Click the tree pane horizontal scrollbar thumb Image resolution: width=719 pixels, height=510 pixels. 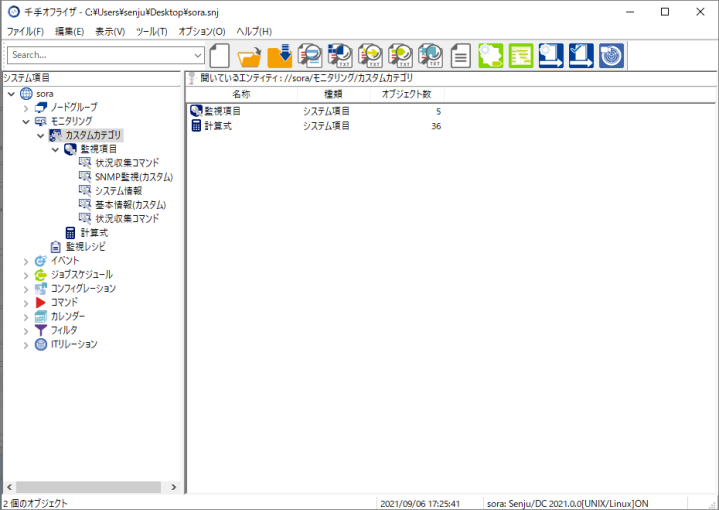click(x=88, y=487)
